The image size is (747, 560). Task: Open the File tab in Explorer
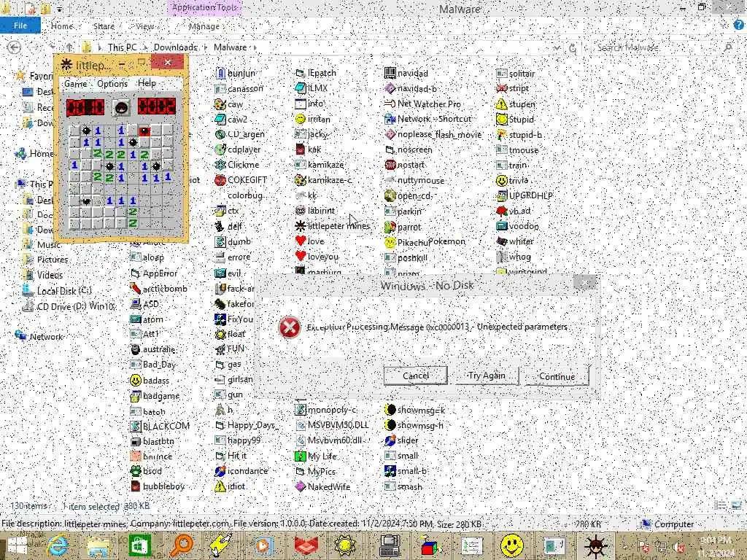click(20, 26)
